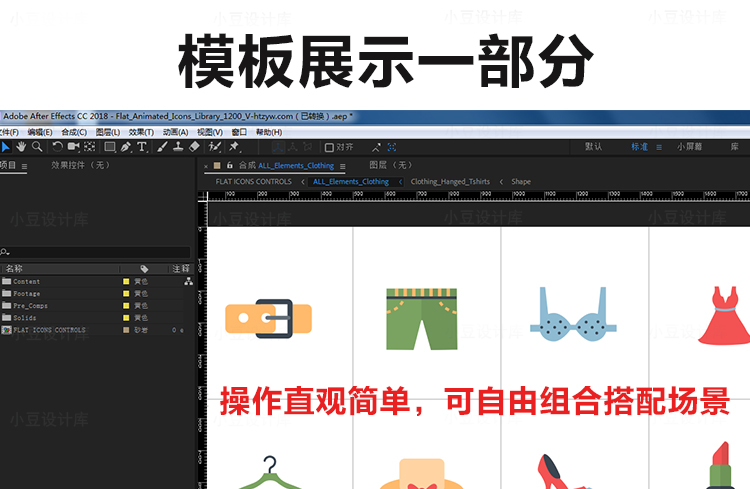
Task: Open the 项目 panel menu
Action: point(24,167)
